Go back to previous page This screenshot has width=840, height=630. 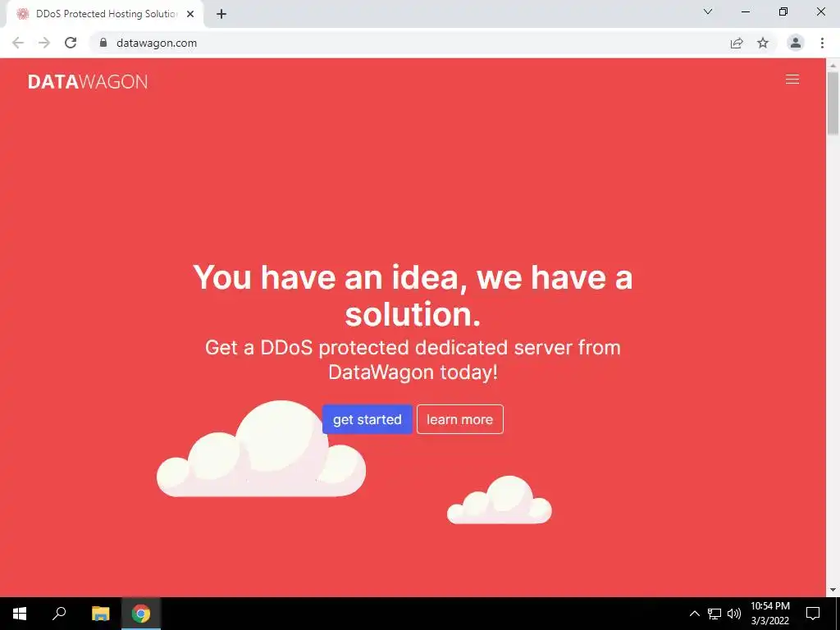point(18,43)
